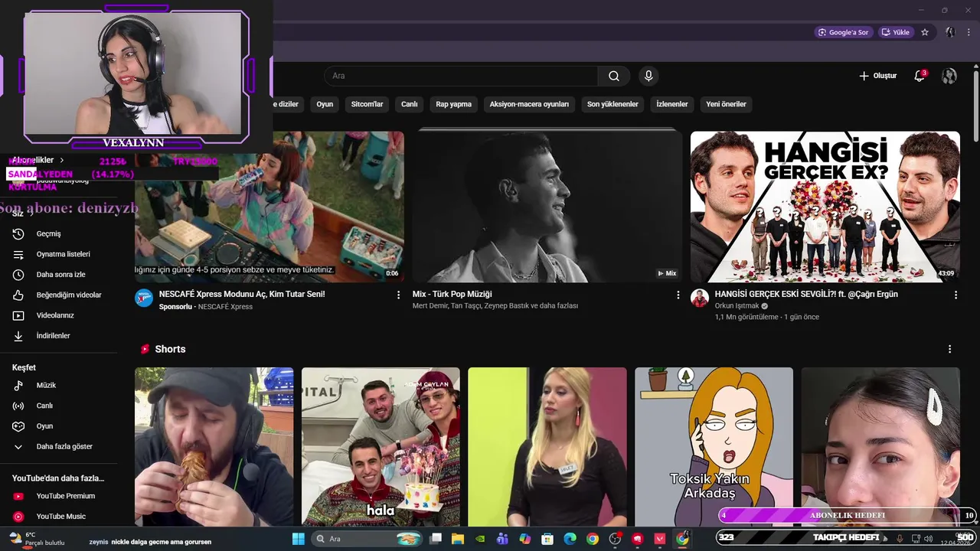Activate voice search microphone icon
Screen dimensions: 980x551
point(648,76)
